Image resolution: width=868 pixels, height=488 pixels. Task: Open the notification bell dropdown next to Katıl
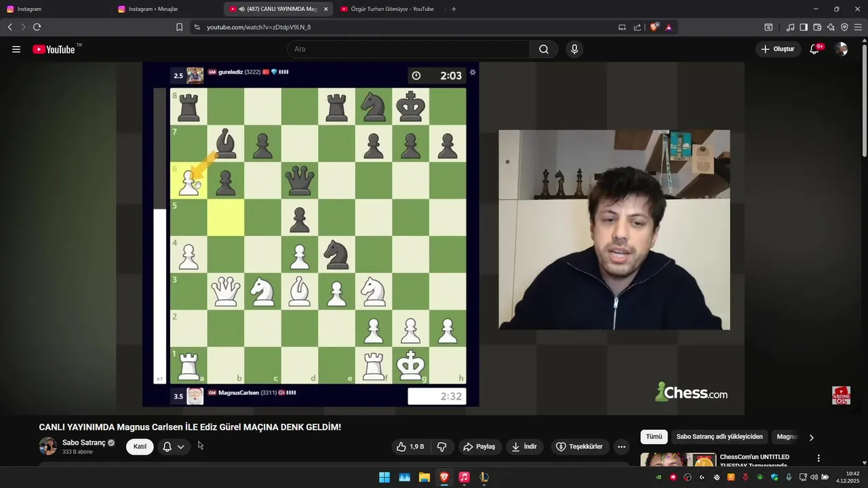(x=174, y=447)
